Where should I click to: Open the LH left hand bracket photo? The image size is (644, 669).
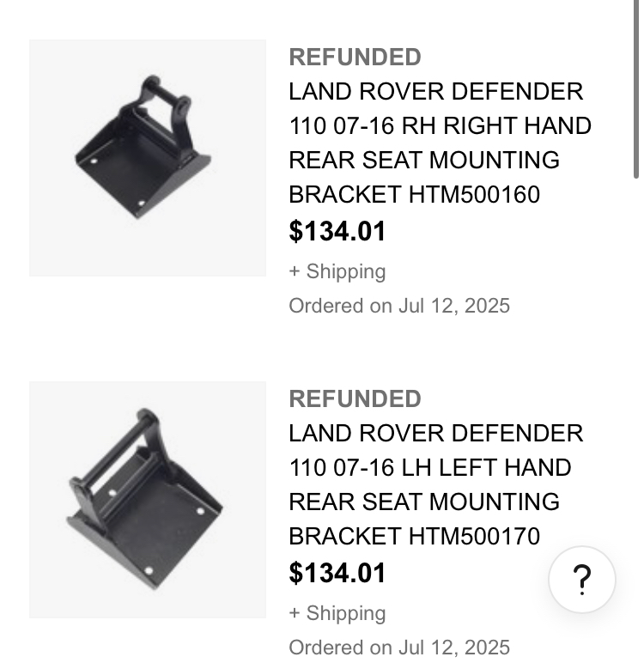pyautogui.click(x=148, y=500)
